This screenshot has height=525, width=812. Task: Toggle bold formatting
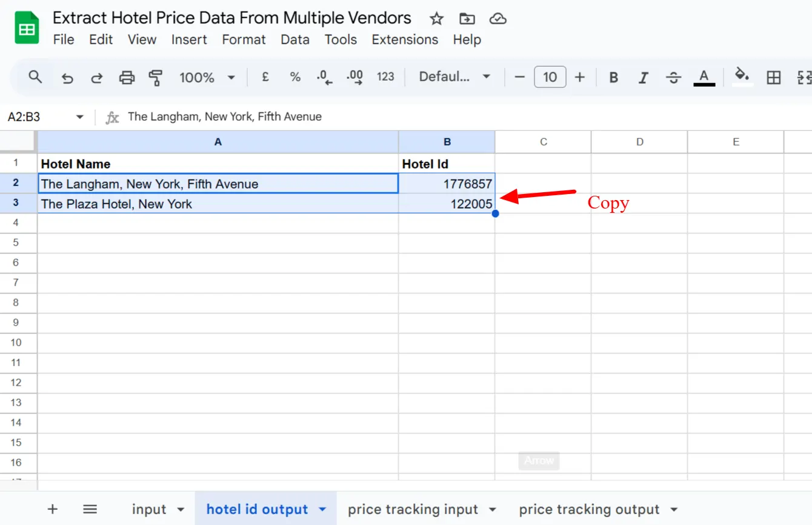(614, 78)
